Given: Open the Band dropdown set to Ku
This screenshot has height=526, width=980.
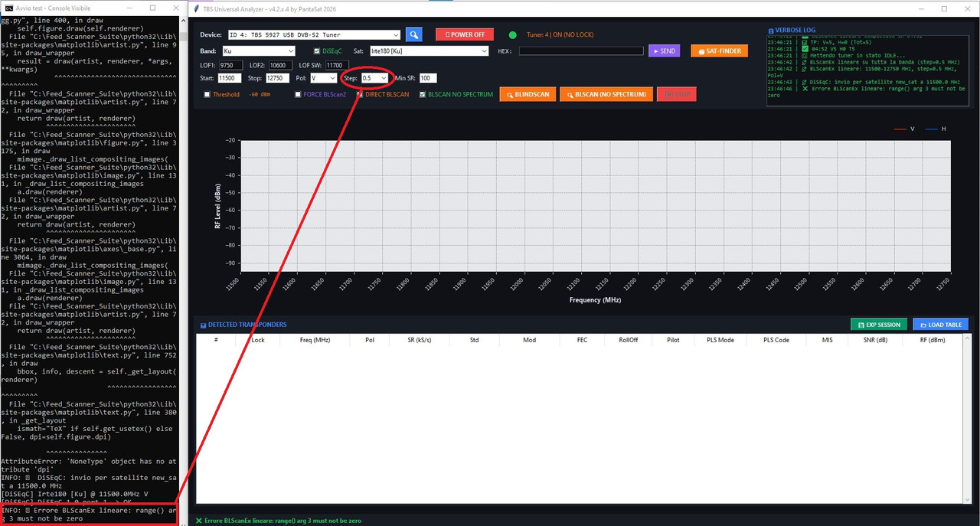Looking at the screenshot, I should [x=258, y=51].
